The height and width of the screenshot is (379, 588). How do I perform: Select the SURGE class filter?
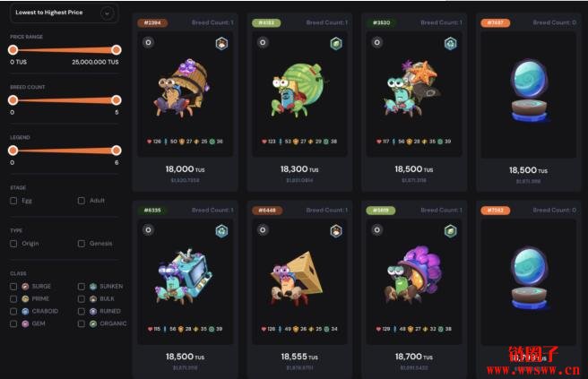tap(13, 287)
